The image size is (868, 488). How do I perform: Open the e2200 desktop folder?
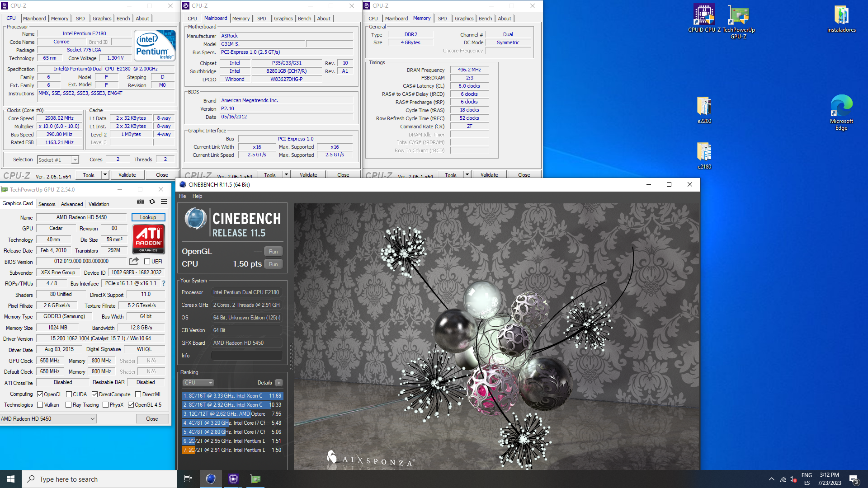[704, 110]
